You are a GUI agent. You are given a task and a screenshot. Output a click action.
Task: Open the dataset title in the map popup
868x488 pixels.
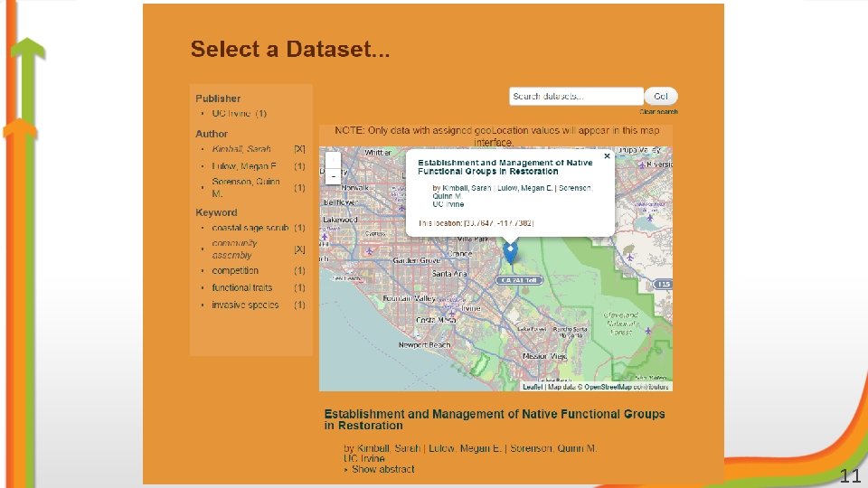tap(505, 167)
